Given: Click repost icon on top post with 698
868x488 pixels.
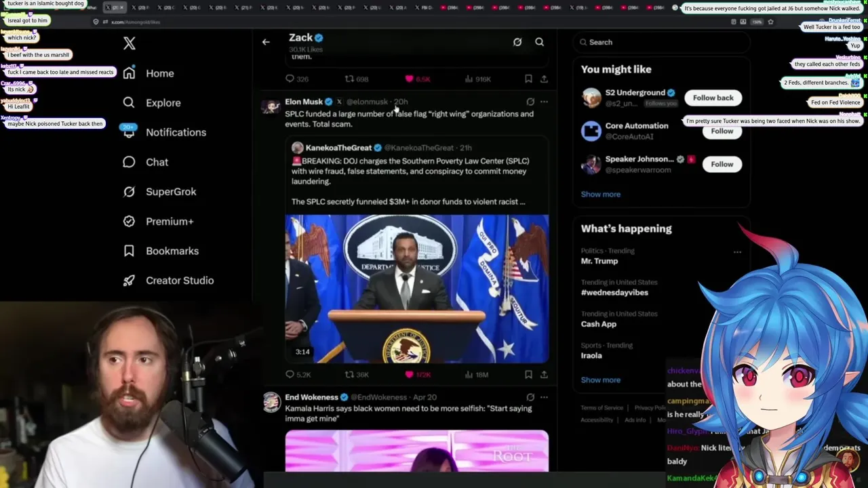Looking at the screenshot, I should 349,79.
